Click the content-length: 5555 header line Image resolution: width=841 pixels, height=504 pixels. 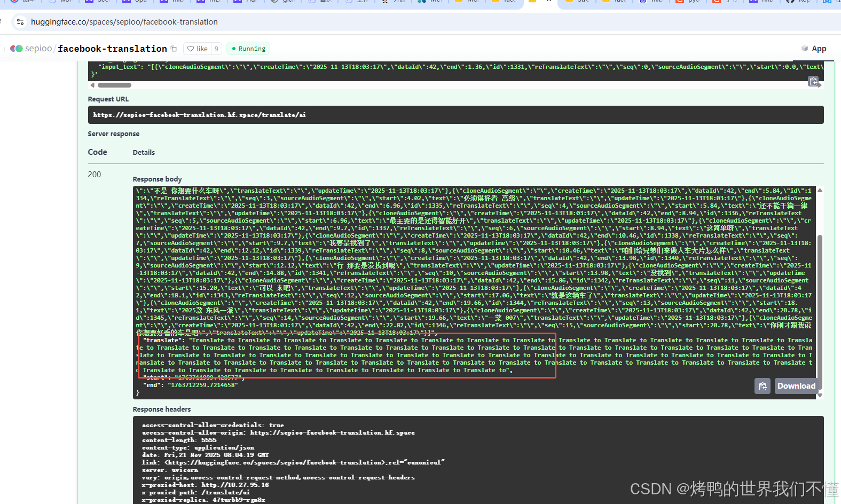click(x=179, y=440)
